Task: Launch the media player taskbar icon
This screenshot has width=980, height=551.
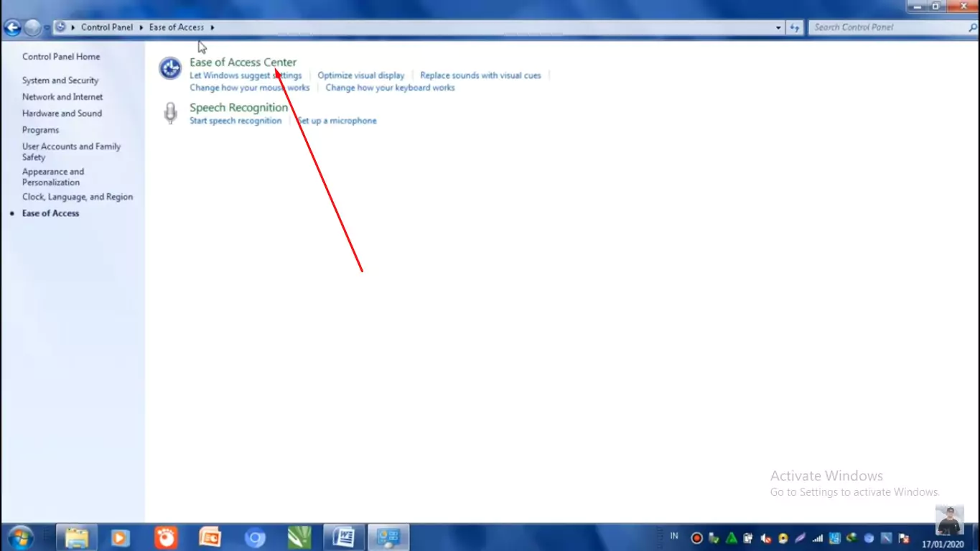Action: pyautogui.click(x=121, y=537)
